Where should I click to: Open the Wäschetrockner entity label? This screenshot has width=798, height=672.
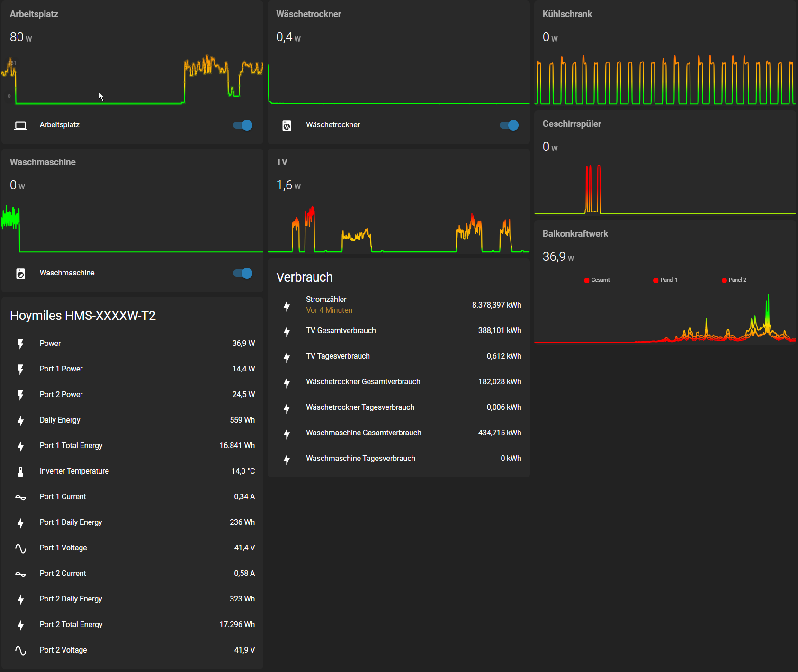coord(333,125)
